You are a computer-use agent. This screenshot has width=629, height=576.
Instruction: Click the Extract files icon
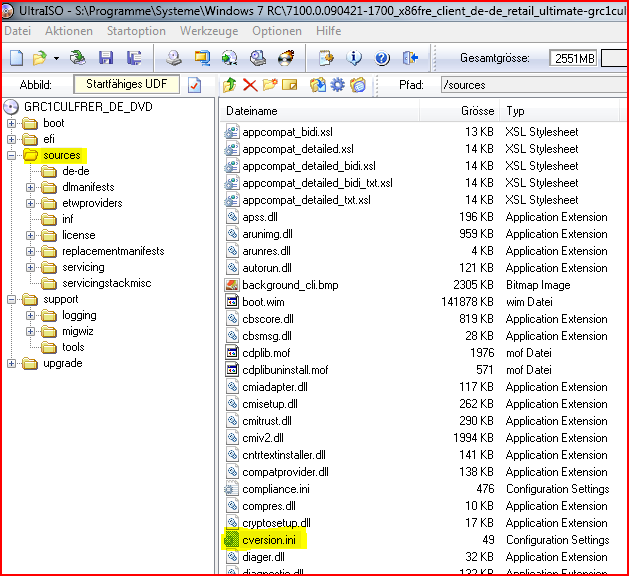[318, 85]
